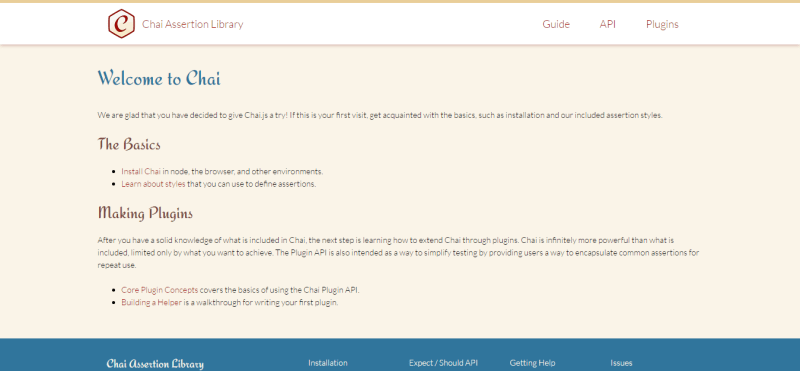This screenshot has width=800, height=371.
Task: Open the Building a Helper link
Action: point(152,302)
